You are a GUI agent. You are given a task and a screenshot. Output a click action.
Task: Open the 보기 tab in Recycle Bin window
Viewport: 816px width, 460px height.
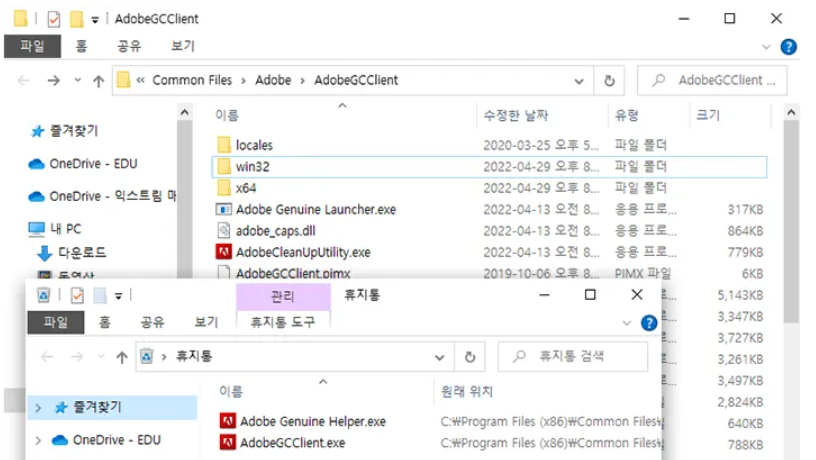coord(206,323)
